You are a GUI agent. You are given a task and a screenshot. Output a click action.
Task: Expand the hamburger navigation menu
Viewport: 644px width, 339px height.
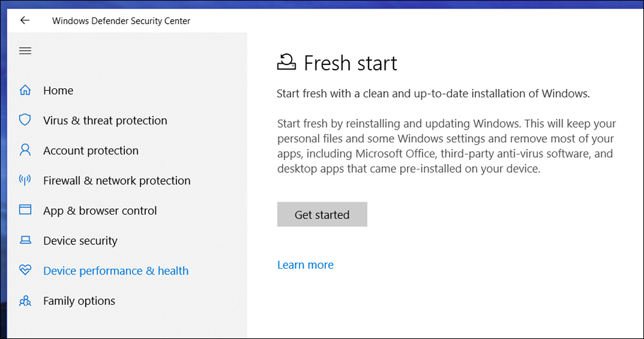coord(25,51)
